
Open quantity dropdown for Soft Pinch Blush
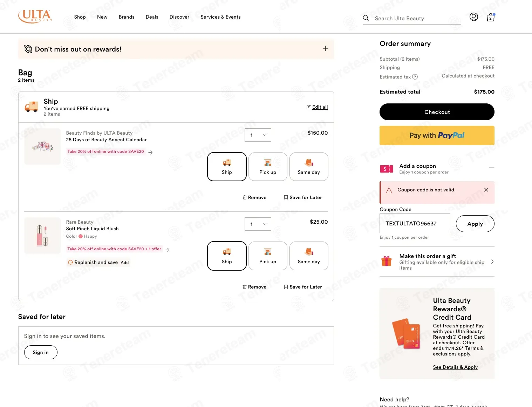pyautogui.click(x=258, y=224)
